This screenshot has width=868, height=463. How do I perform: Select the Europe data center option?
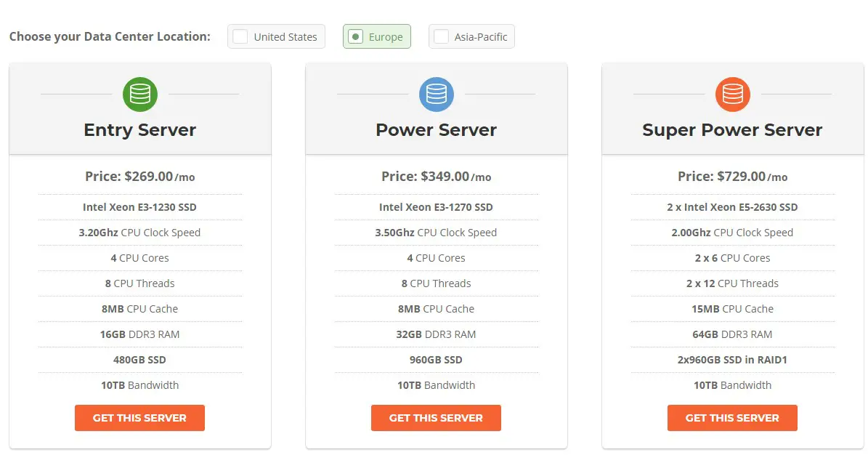coord(376,36)
